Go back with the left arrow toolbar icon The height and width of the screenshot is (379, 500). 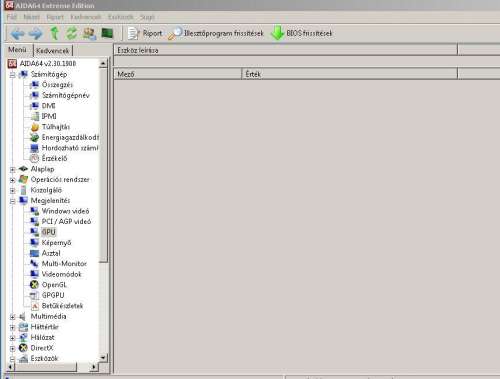coord(17,33)
